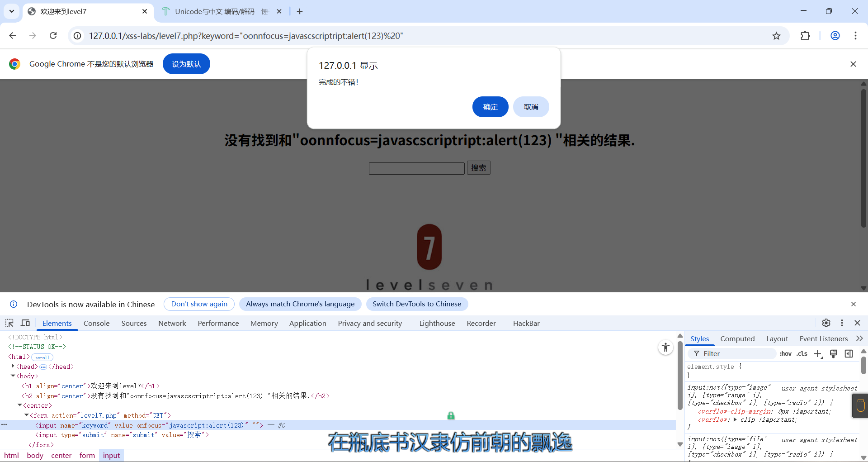Expand the clip shorthand property triangle
Viewport: 868px width, 462px height.
(736, 419)
